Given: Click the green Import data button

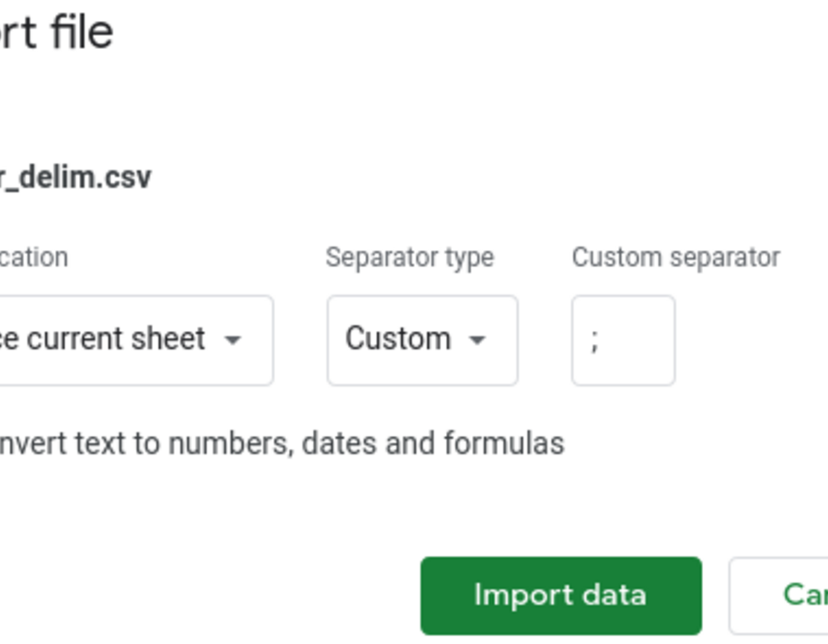Looking at the screenshot, I should 561,595.
